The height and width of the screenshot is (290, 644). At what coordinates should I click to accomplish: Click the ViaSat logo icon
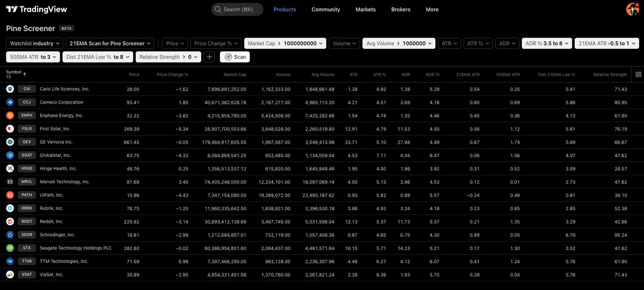[x=10, y=274]
